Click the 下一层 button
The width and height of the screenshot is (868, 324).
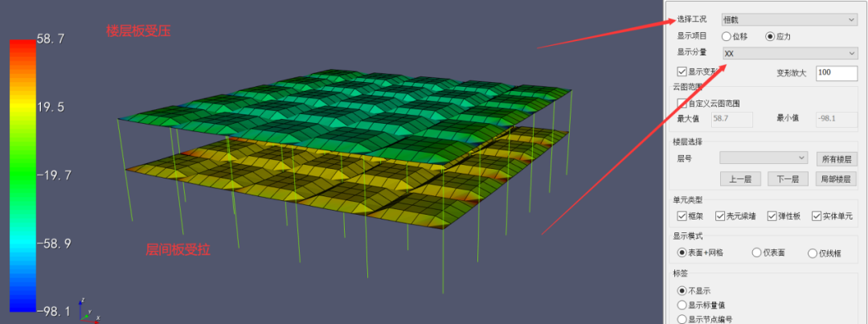point(788,179)
